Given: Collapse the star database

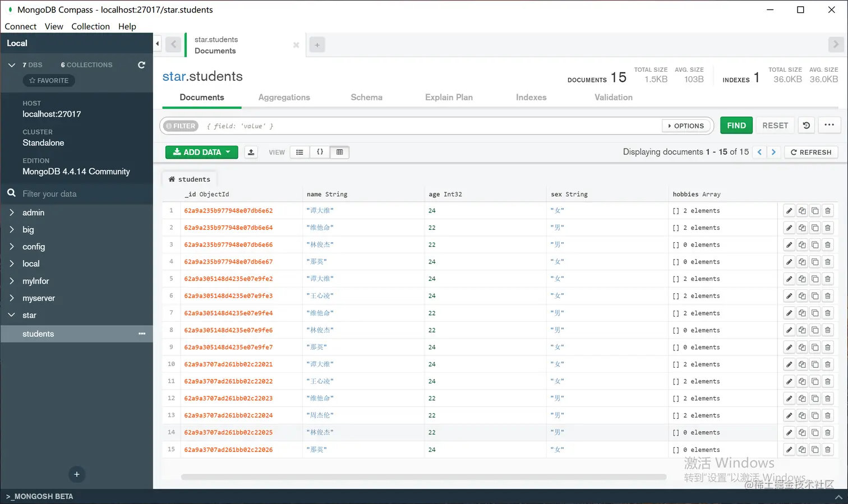Looking at the screenshot, I should coord(12,315).
